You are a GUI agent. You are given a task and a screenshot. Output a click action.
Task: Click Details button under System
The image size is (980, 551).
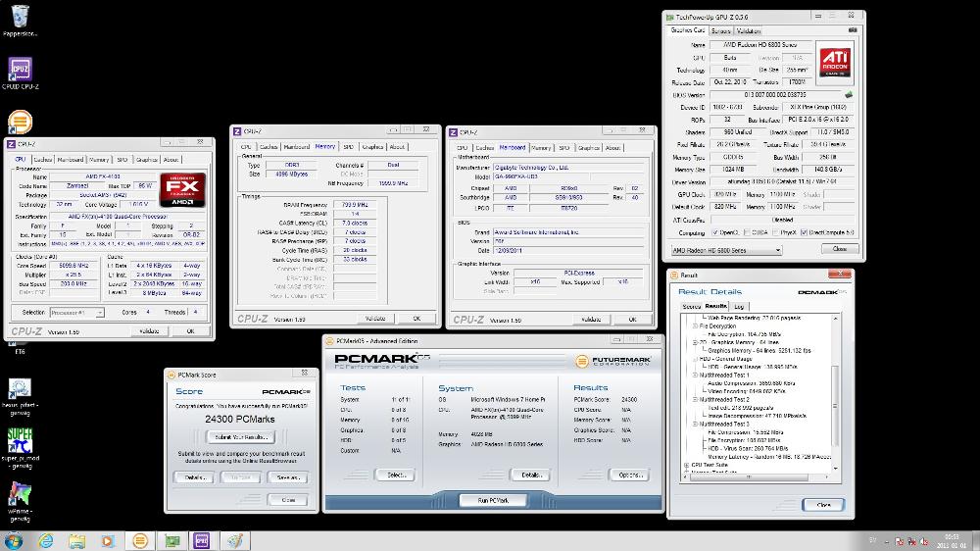point(530,475)
